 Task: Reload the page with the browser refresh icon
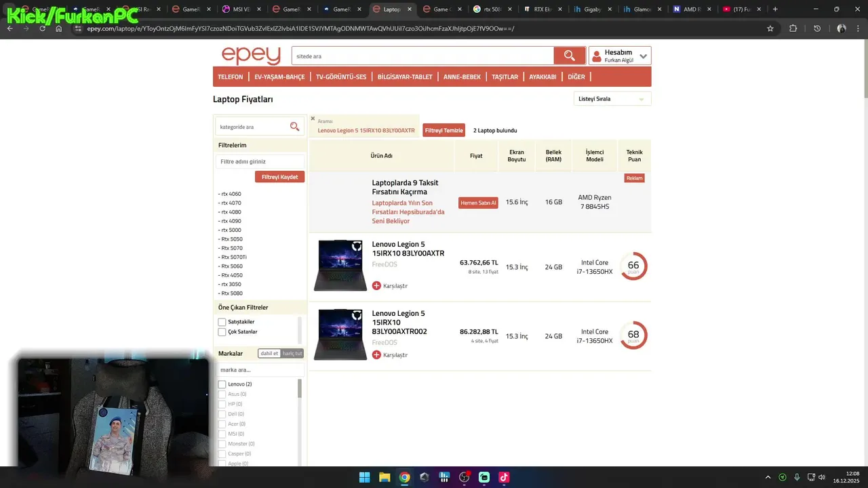click(43, 28)
